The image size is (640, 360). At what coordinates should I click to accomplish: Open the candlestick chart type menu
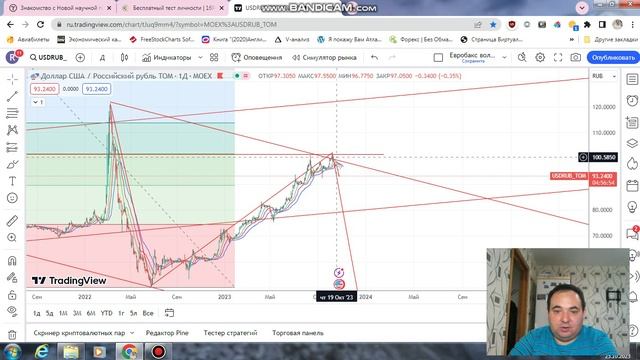(x=124, y=58)
